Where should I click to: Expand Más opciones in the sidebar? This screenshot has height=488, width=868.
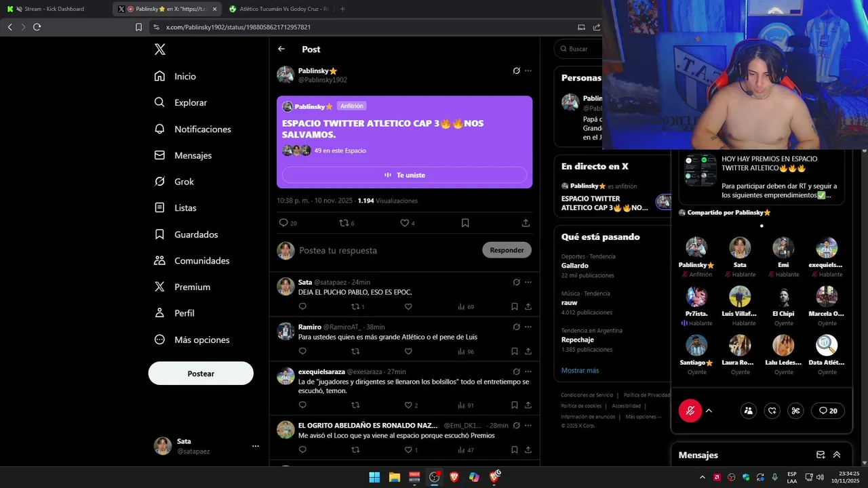pos(192,340)
